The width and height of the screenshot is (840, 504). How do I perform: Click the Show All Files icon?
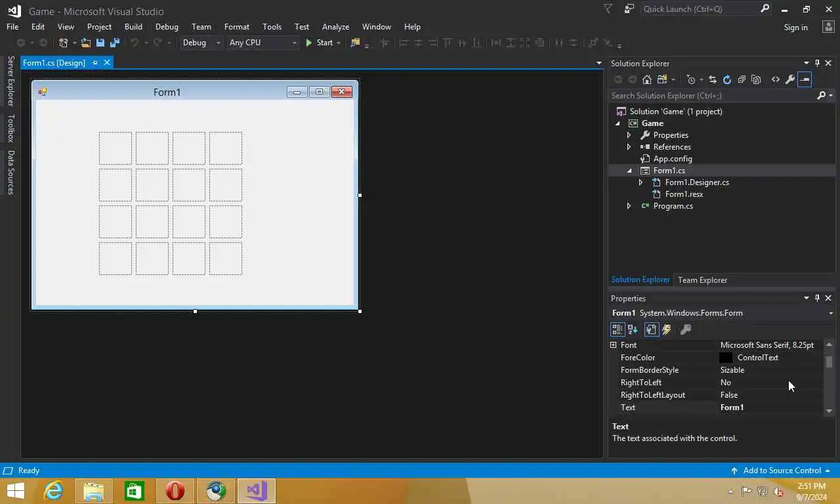756,79
